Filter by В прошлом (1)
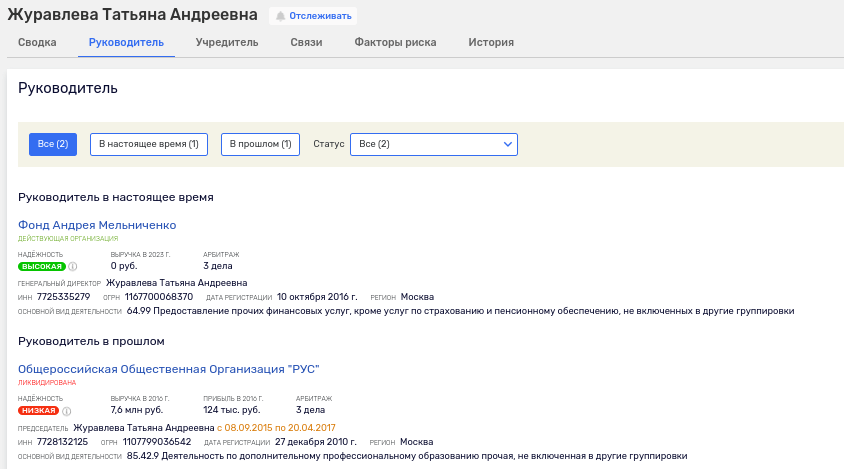This screenshot has height=469, width=844. coord(260,144)
